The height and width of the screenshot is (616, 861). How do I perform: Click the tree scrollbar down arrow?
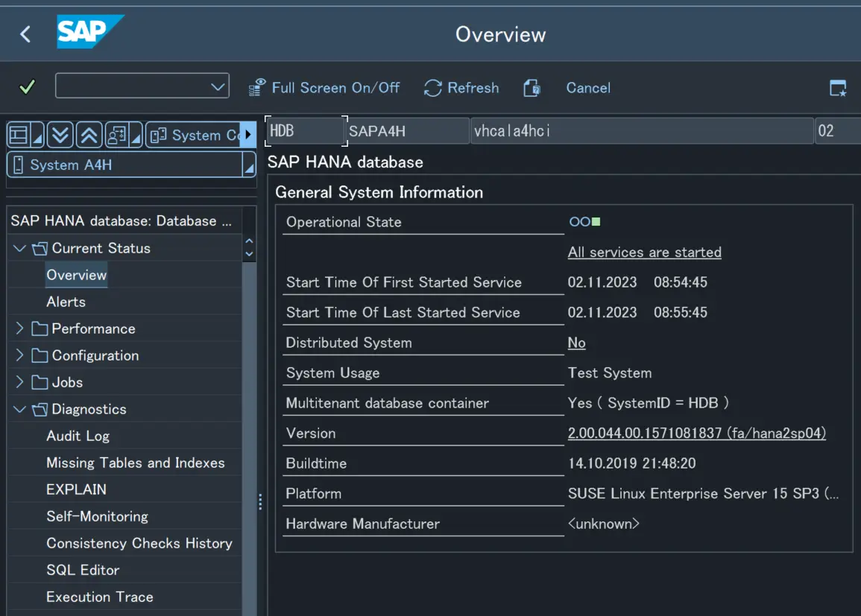pos(249,254)
